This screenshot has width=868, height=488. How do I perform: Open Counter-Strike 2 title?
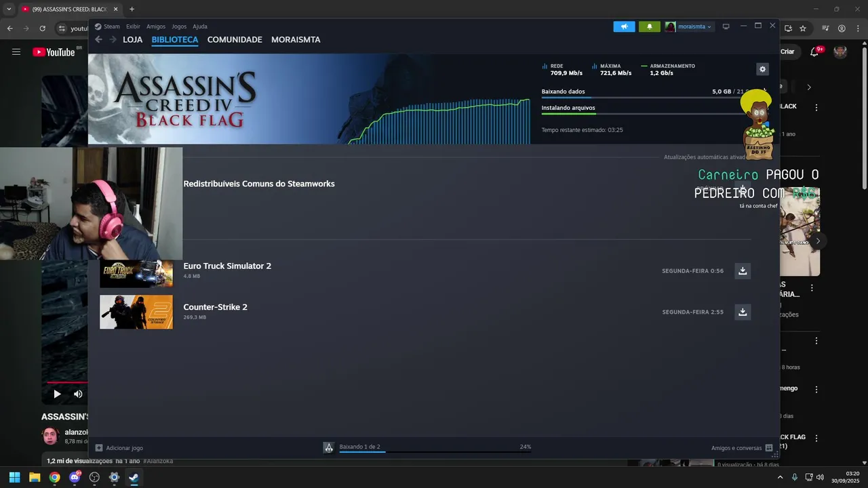click(215, 307)
